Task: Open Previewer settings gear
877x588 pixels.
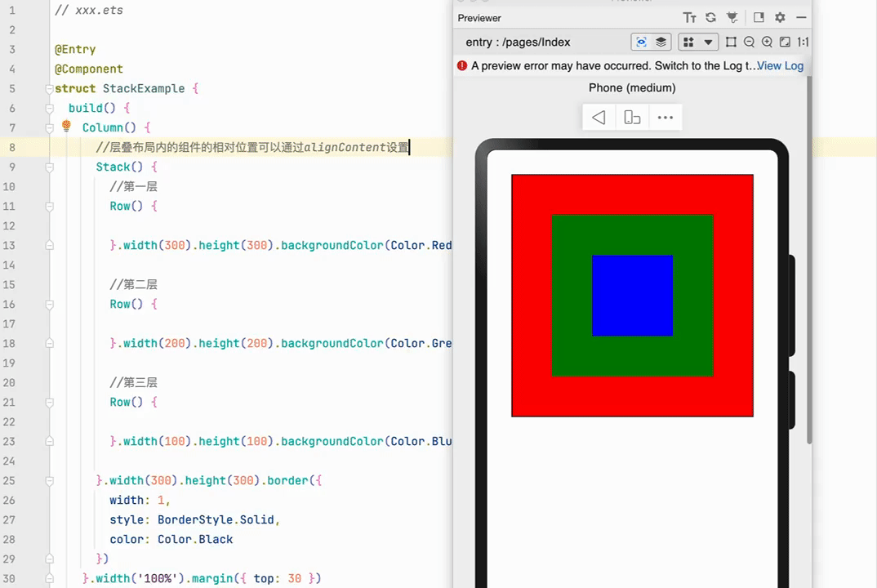Action: pyautogui.click(x=781, y=18)
